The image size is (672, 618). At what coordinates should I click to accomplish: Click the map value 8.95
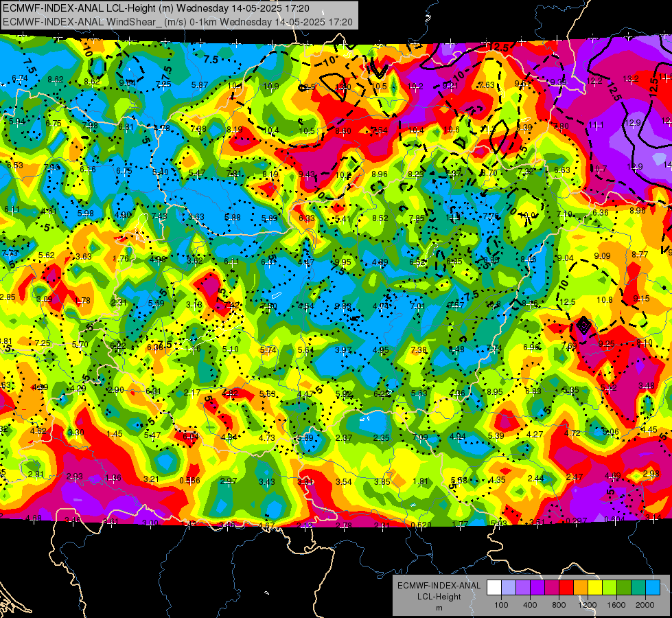(495, 391)
